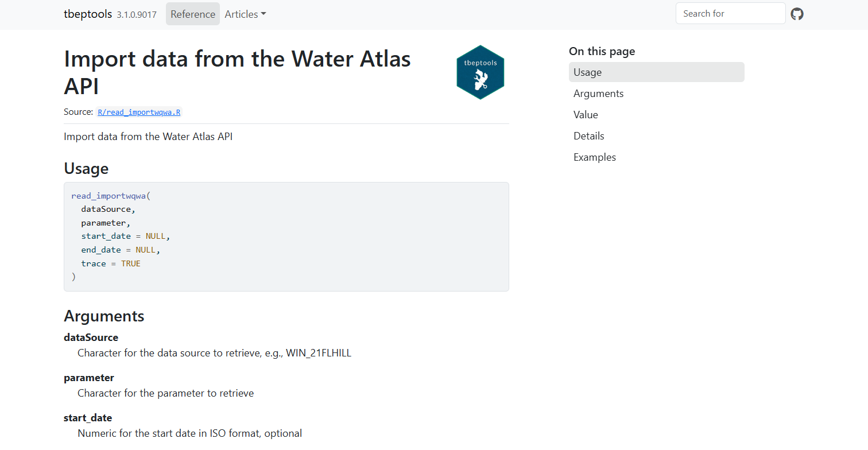
Task: Open the GitHub repository icon
Action: coord(797,14)
